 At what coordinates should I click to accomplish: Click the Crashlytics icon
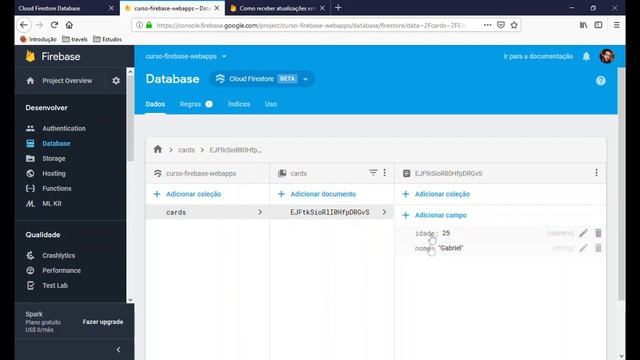(30, 256)
